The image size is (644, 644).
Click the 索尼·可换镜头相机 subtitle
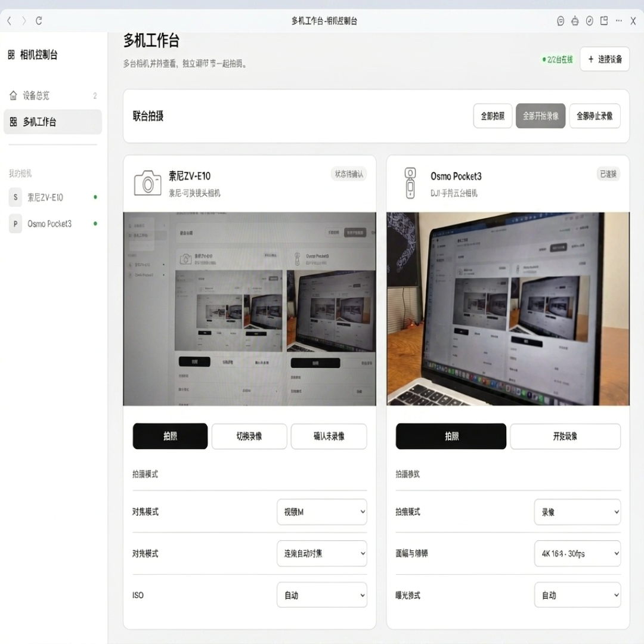194,193
